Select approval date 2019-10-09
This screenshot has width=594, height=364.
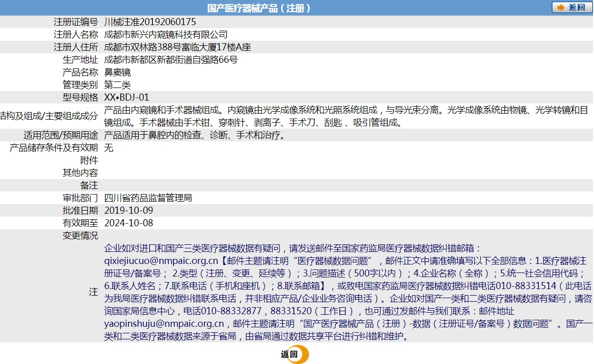[x=129, y=210]
